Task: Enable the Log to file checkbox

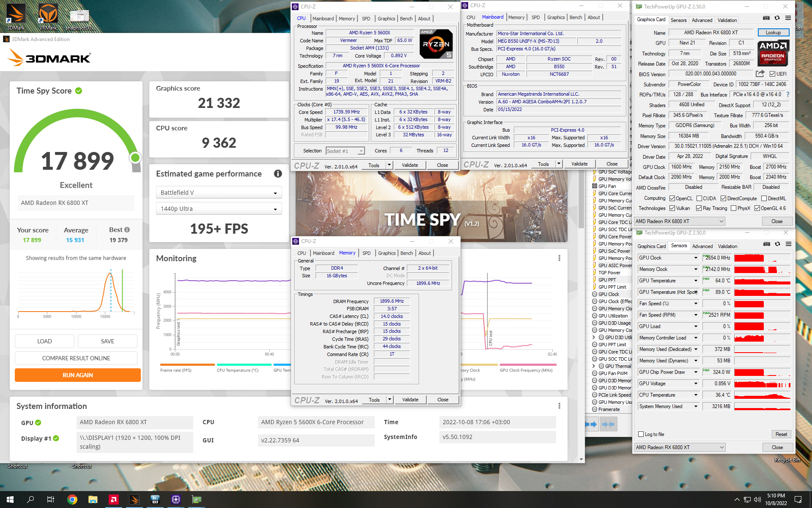Action: tap(641, 434)
